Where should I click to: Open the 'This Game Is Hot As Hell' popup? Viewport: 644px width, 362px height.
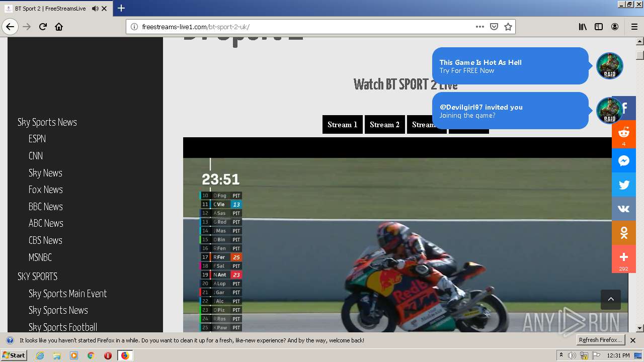click(x=510, y=66)
